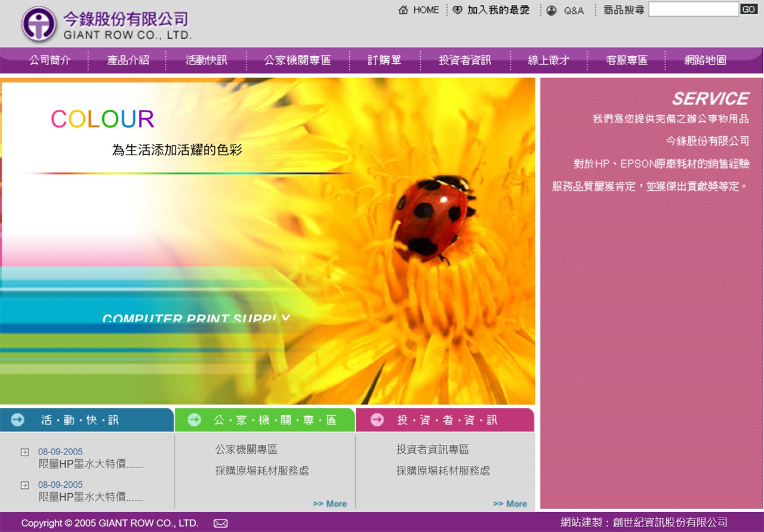Open the 公司簡介 menu item
The image size is (764, 532).
tap(50, 60)
